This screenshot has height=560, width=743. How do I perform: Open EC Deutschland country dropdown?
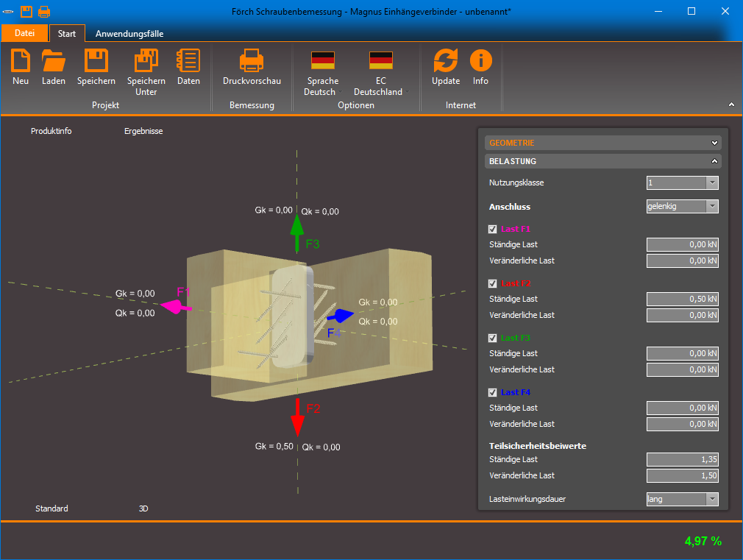pyautogui.click(x=380, y=72)
